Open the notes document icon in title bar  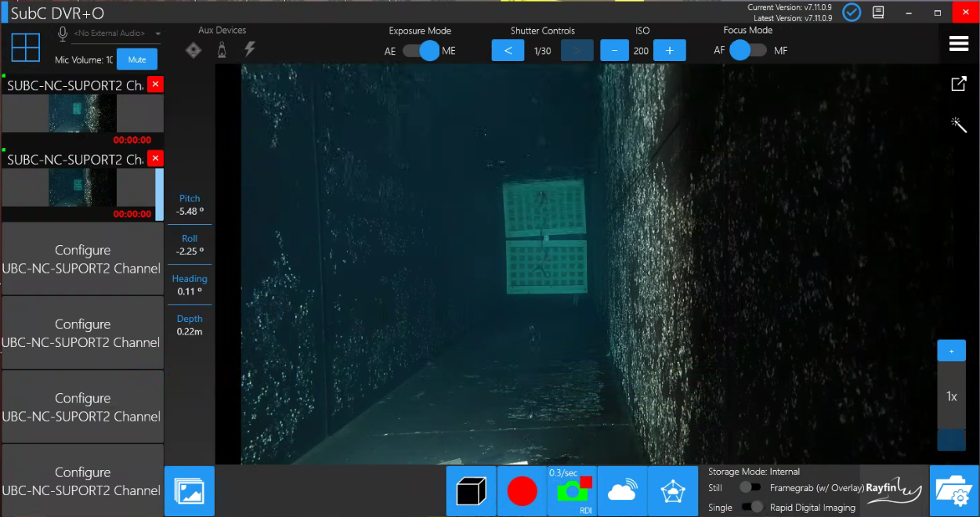pos(879,13)
